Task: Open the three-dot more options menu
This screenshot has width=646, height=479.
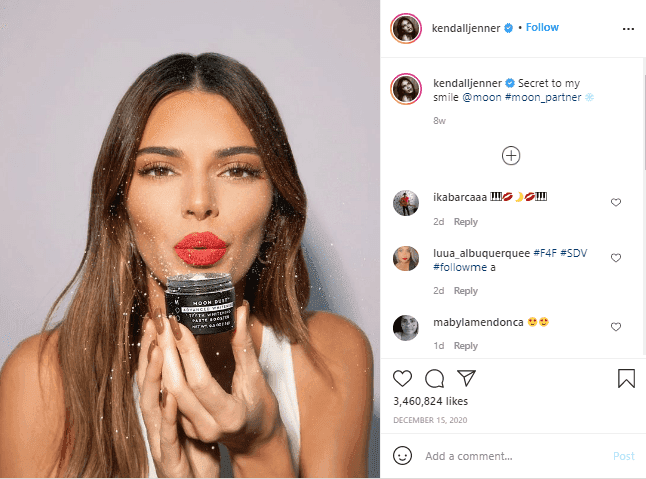Action: click(628, 29)
